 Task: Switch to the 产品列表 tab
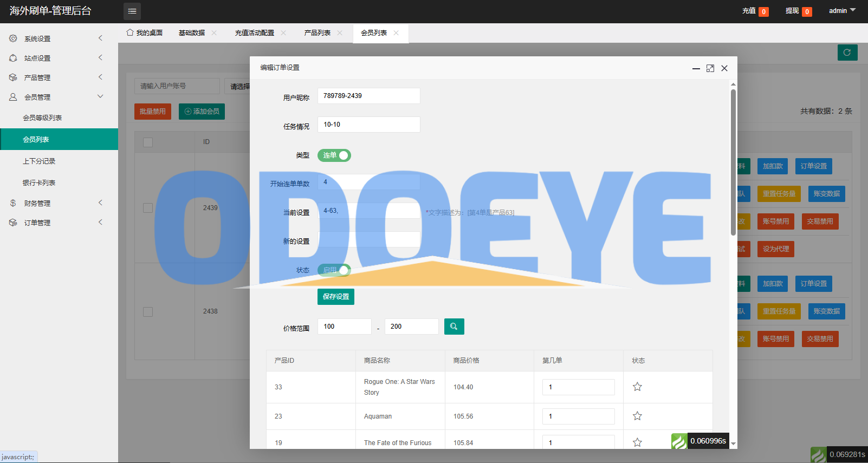318,33
